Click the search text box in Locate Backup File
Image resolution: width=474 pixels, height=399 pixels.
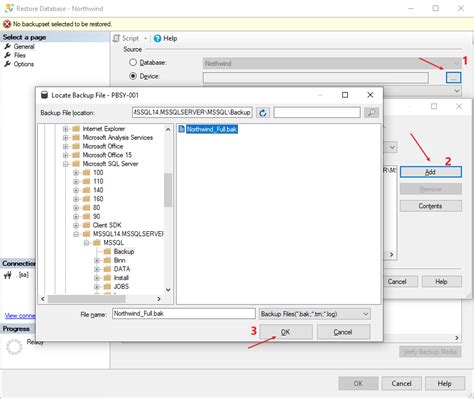(317, 113)
